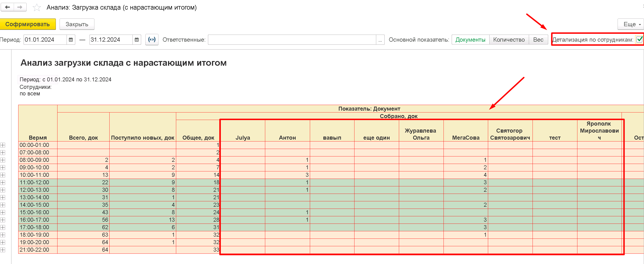Click total value 56 in 16:00-17:00 row
The image size is (644, 264).
coord(83,220)
